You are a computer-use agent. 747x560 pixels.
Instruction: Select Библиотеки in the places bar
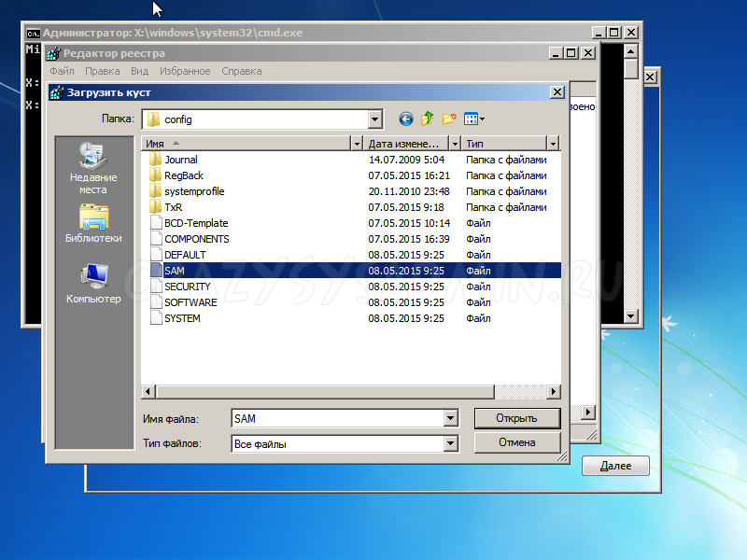point(93,224)
